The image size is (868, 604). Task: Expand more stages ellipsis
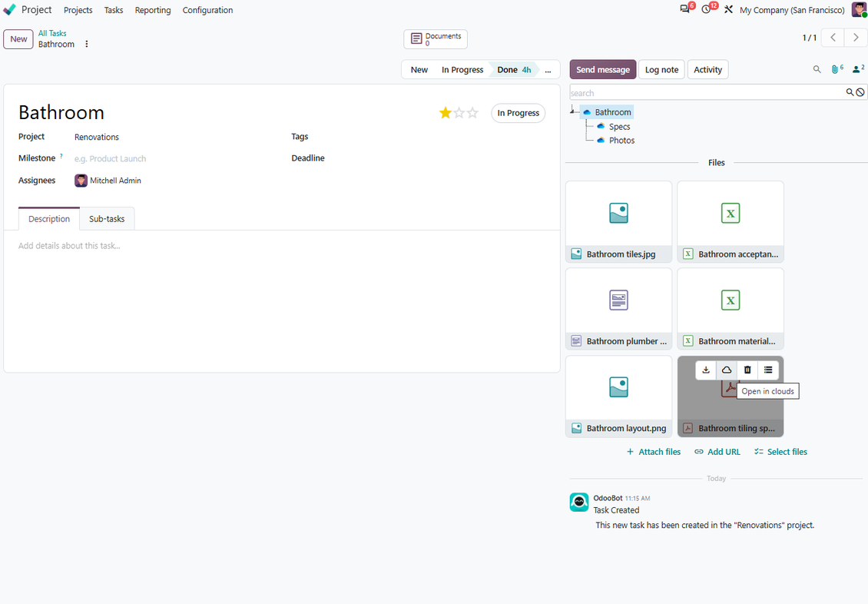point(548,70)
